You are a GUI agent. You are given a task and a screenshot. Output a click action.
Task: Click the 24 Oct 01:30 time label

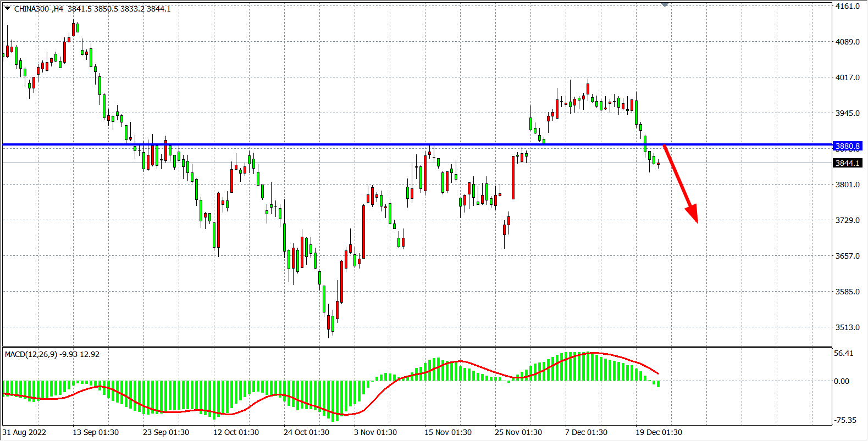[x=306, y=432]
